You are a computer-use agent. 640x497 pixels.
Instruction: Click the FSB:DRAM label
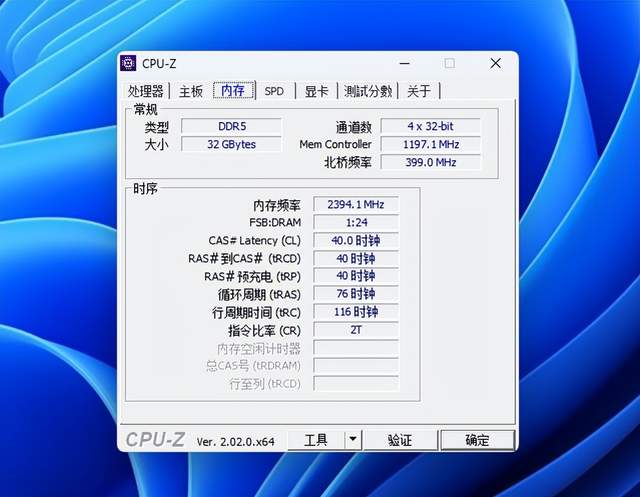[x=275, y=222]
